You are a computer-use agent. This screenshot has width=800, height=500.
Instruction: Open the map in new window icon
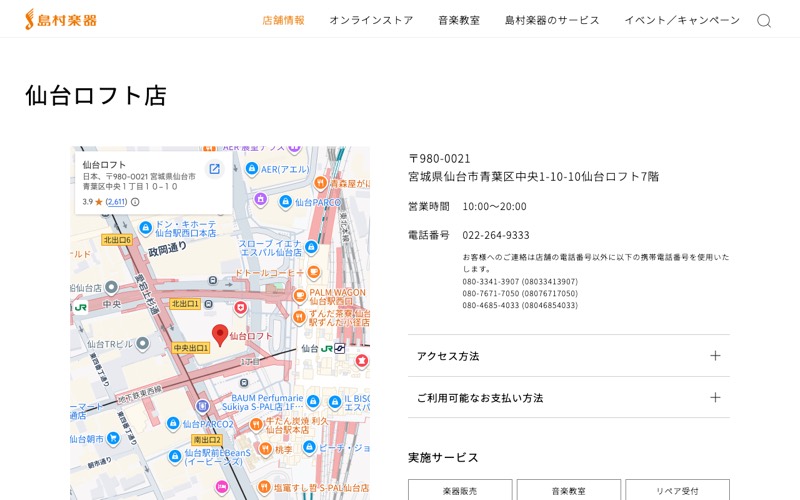(215, 169)
